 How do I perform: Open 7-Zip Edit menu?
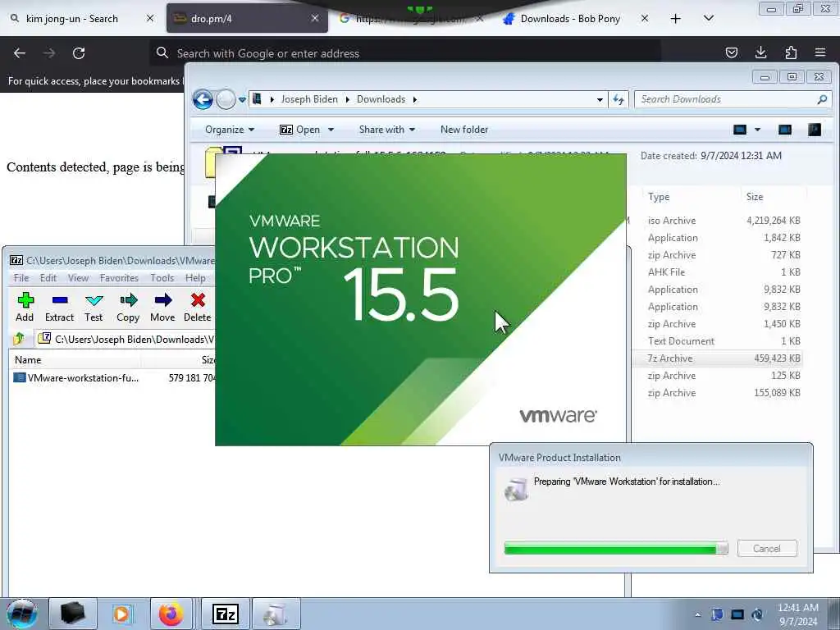[48, 278]
